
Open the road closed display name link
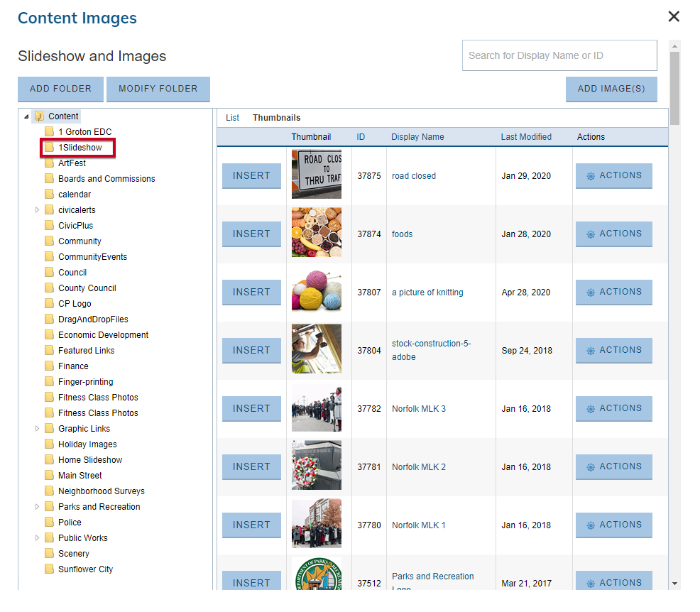coord(414,176)
